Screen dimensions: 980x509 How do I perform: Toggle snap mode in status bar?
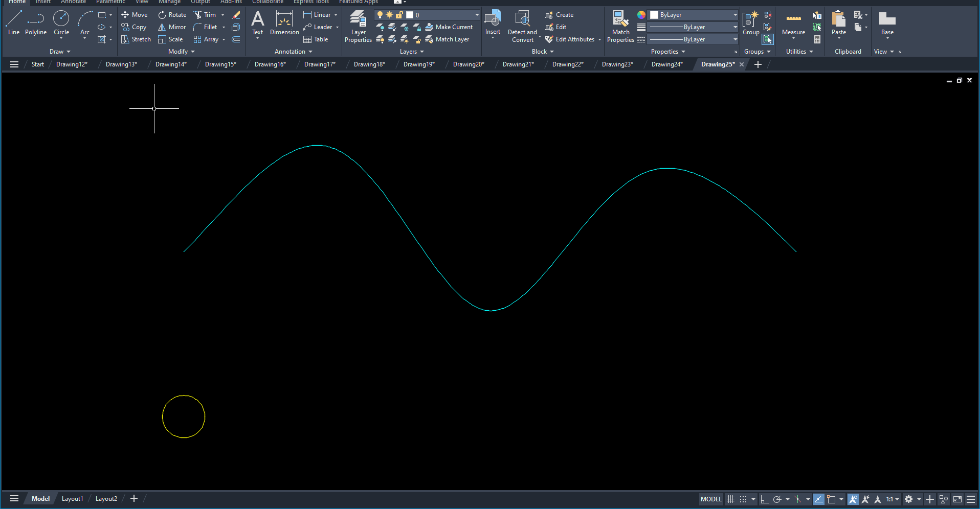[x=743, y=499]
